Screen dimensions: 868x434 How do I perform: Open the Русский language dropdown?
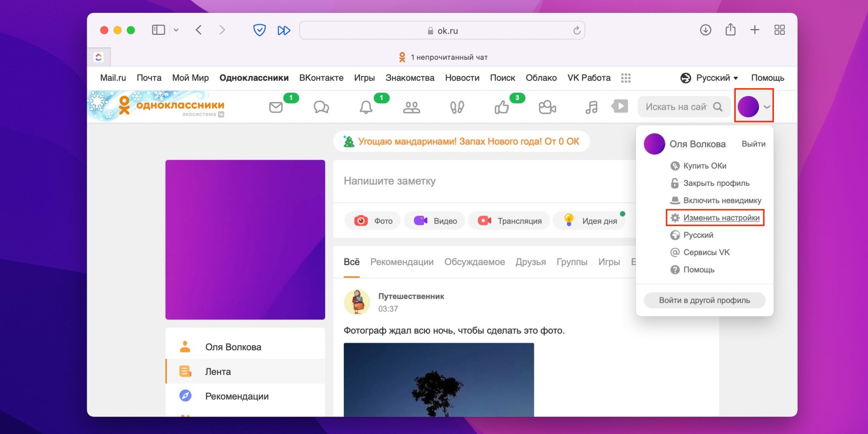point(709,78)
